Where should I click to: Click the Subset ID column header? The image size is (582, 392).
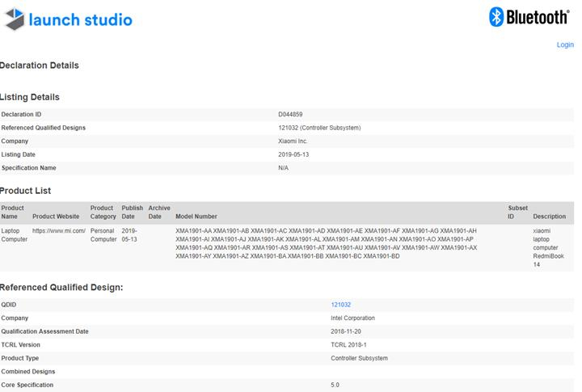517,213
